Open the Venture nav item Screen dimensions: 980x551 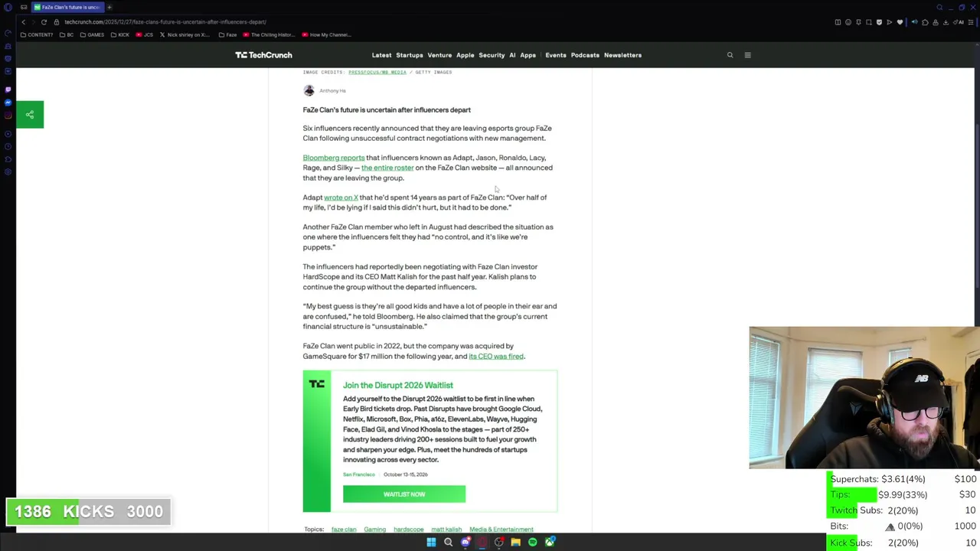click(x=439, y=55)
